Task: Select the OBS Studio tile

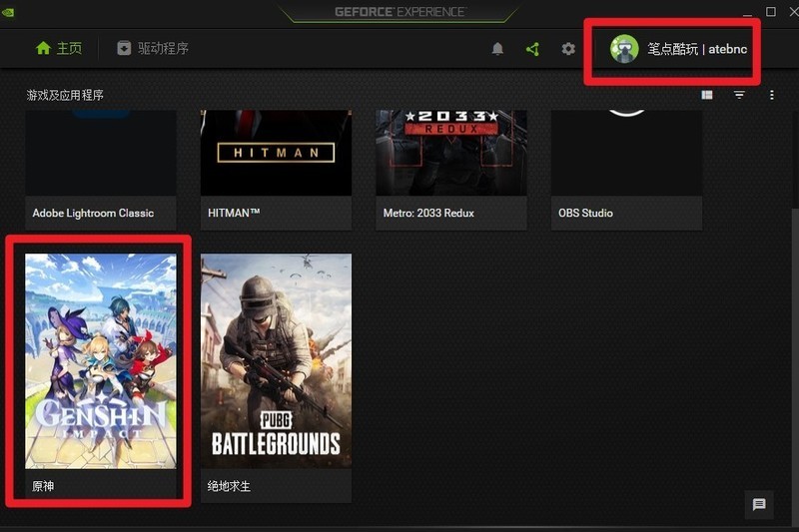Action: 627,170
